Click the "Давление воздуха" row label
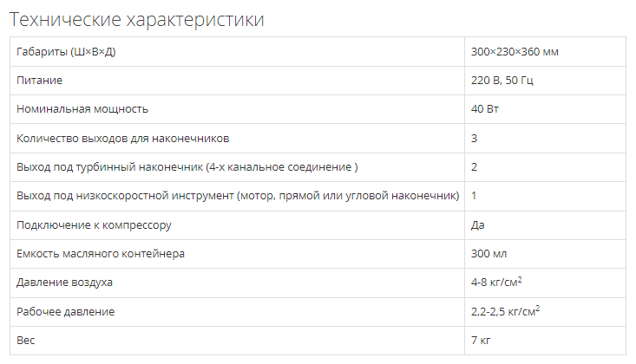636x364 pixels. (x=65, y=282)
